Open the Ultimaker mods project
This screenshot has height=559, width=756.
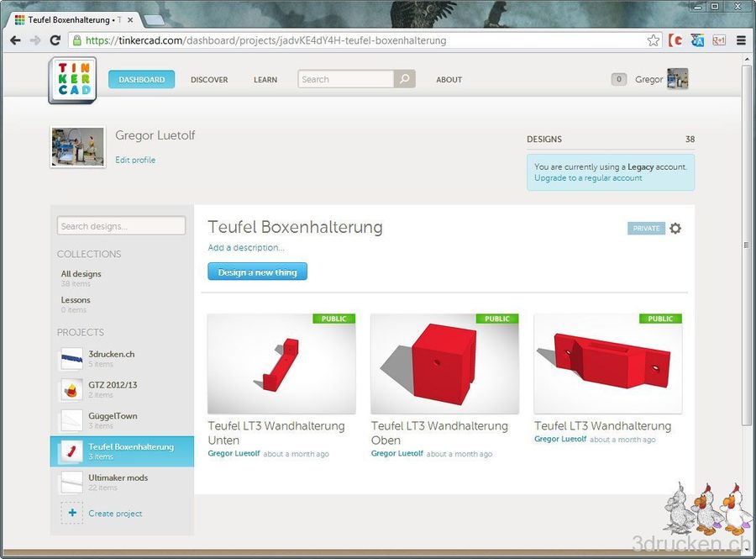point(122,483)
